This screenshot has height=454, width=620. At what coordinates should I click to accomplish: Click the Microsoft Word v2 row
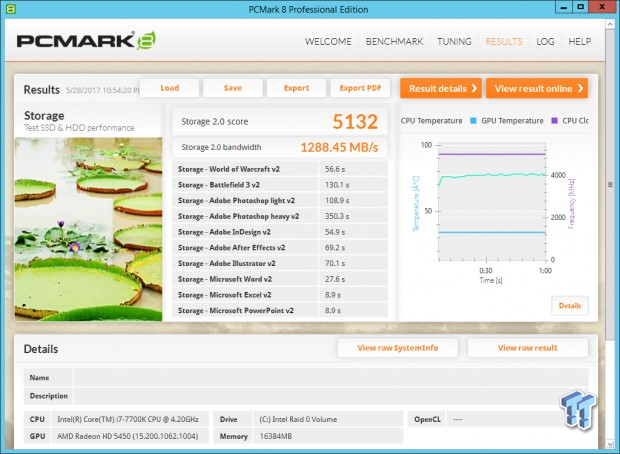point(280,279)
